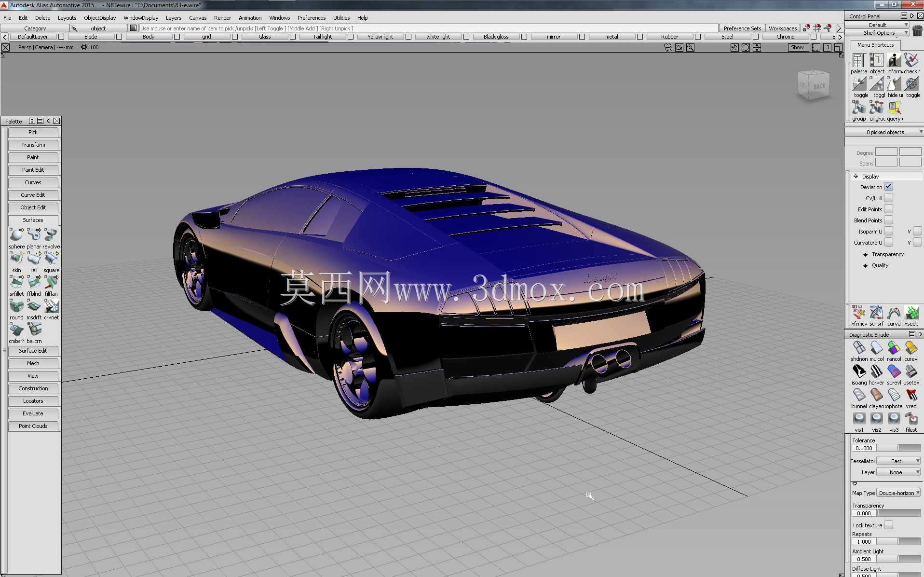Select the sphere surface tool
Screen dimensions: 924x577
click(16, 235)
